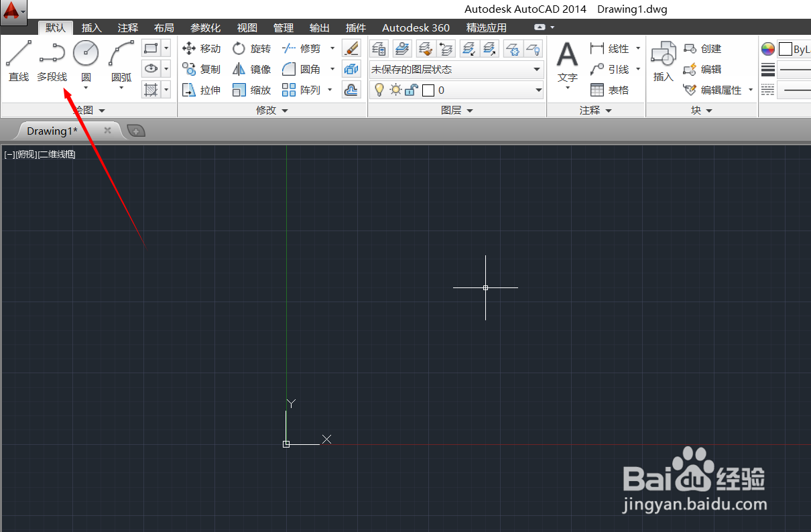
Task: Click the offset tool icon in 修改 panel
Action: (351, 89)
